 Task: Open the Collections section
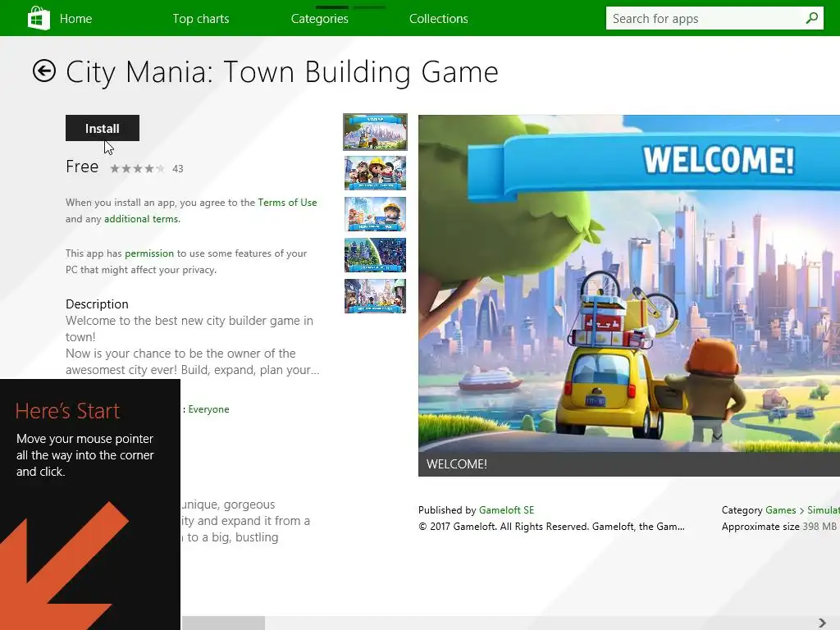pos(439,19)
